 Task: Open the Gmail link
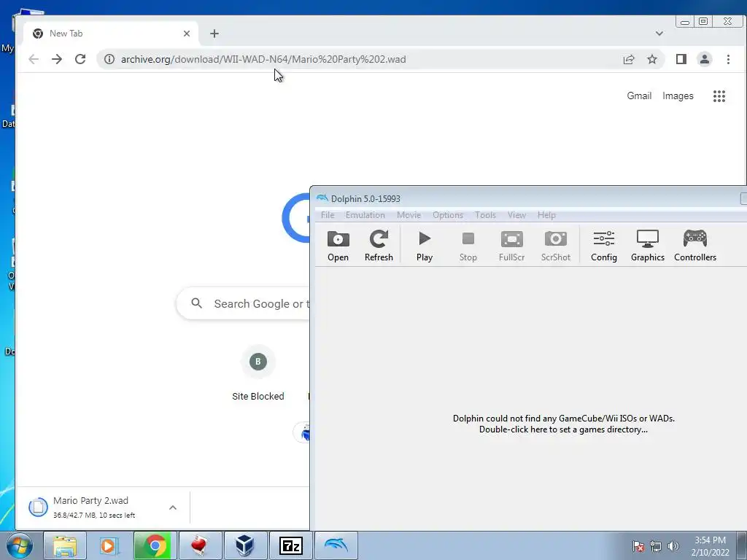639,96
